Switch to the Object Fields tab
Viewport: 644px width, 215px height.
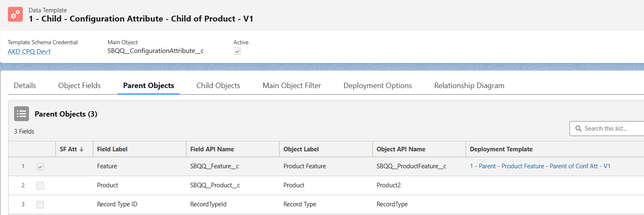click(x=80, y=86)
